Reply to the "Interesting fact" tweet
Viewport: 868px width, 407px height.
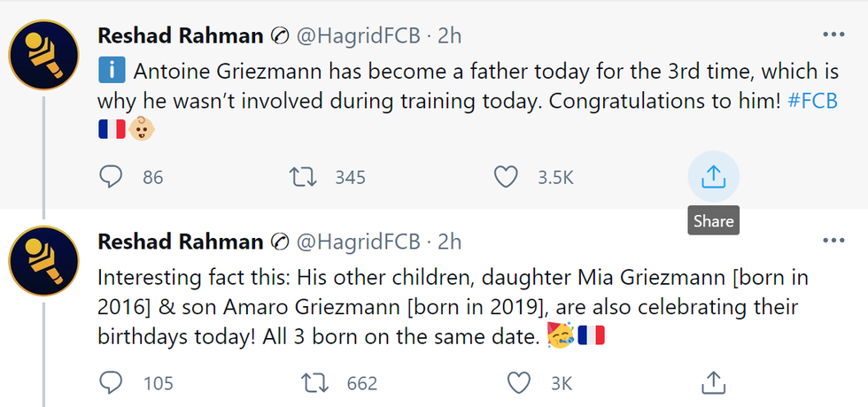(x=111, y=383)
